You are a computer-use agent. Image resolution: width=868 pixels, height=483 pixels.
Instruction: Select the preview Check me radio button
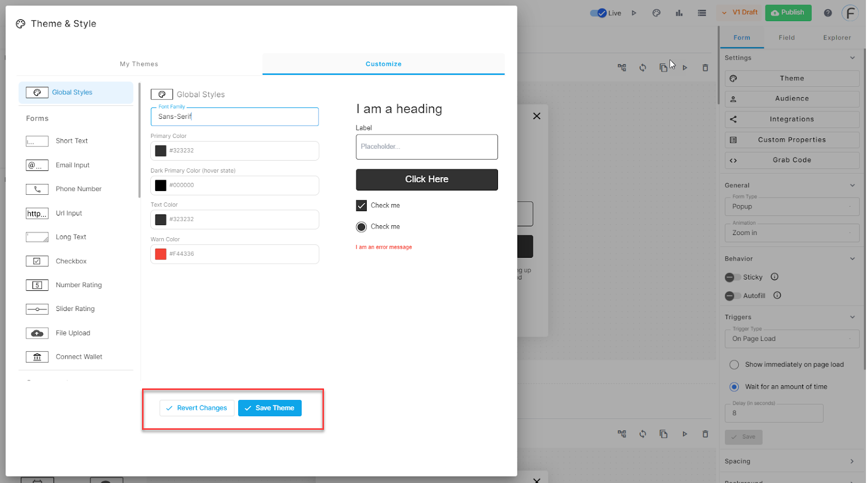[361, 227]
